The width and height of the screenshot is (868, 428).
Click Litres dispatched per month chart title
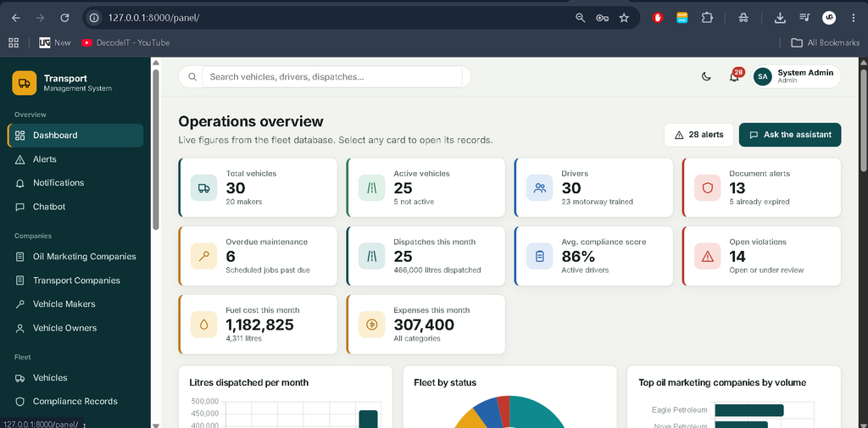248,382
